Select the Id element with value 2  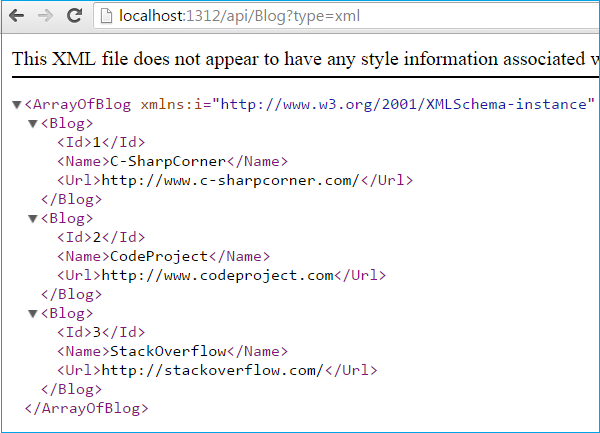(x=101, y=237)
